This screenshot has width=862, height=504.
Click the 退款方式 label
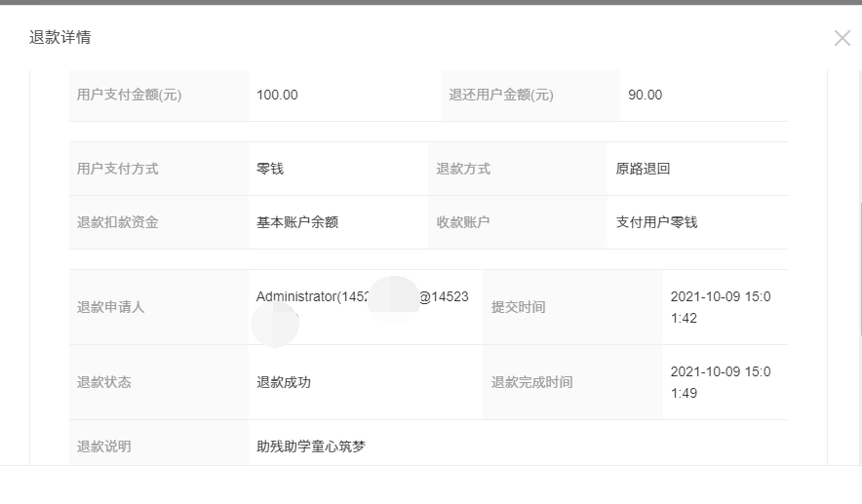click(463, 169)
